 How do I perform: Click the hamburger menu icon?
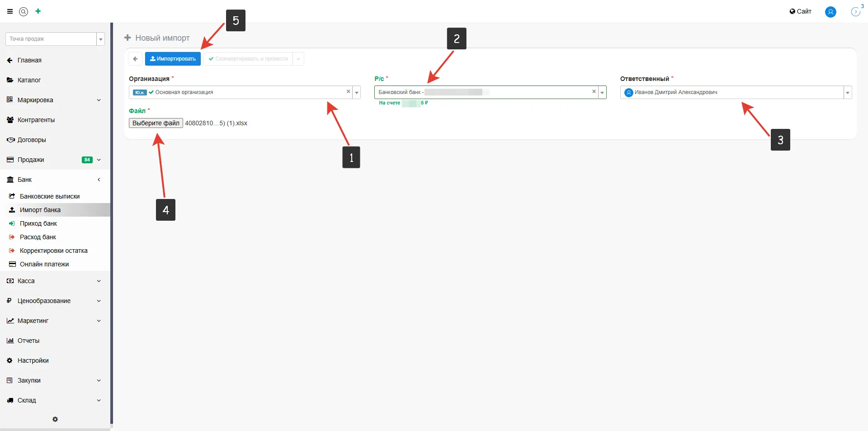(10, 12)
